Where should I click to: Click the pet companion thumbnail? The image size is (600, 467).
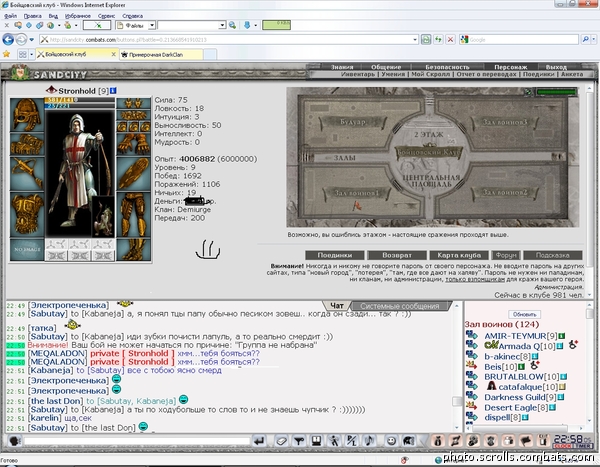click(x=103, y=216)
